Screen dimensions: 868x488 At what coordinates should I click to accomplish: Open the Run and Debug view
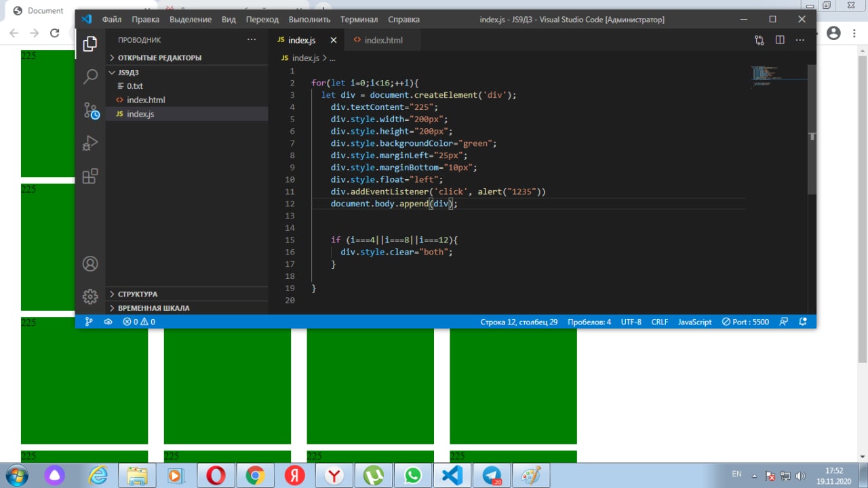pos(90,143)
